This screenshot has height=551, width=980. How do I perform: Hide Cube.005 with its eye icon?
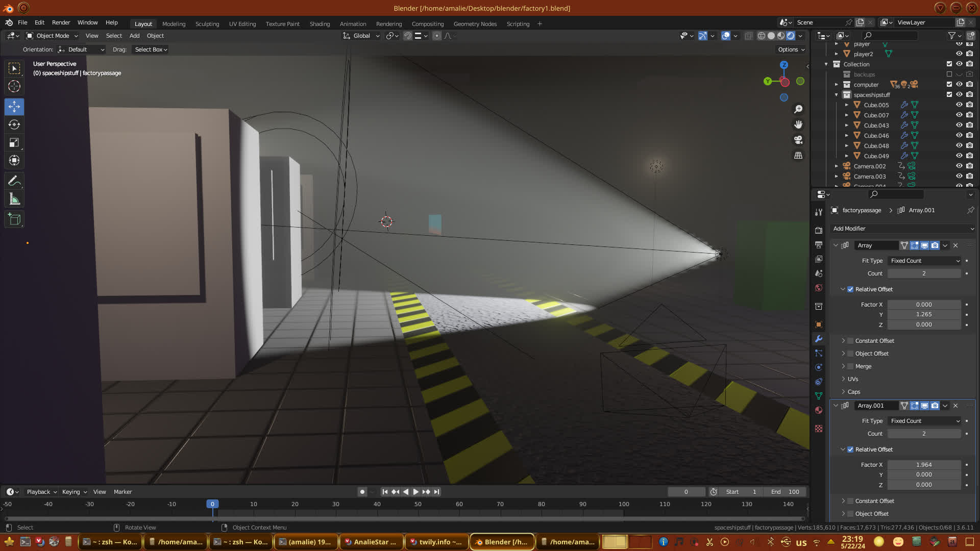pos(959,105)
